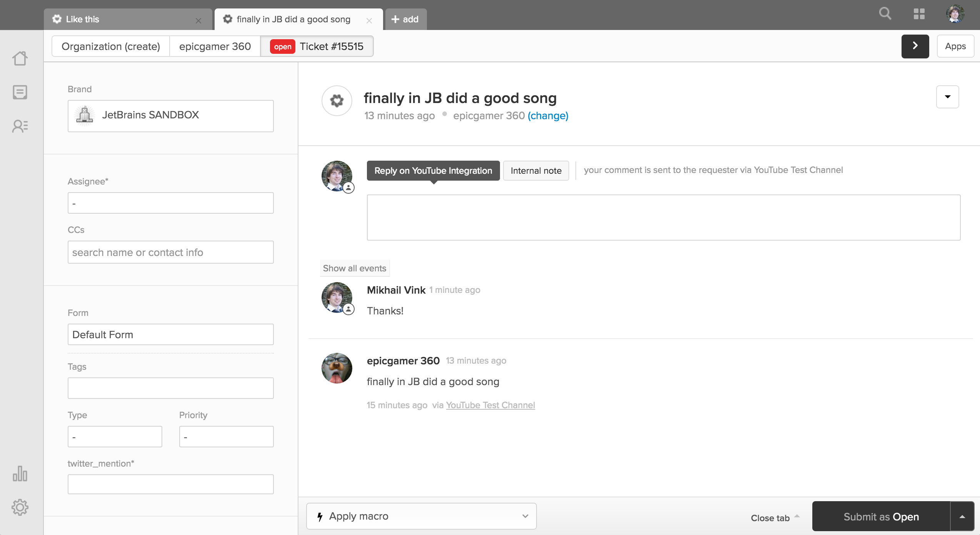Open the Reporting bar chart icon

click(20, 474)
